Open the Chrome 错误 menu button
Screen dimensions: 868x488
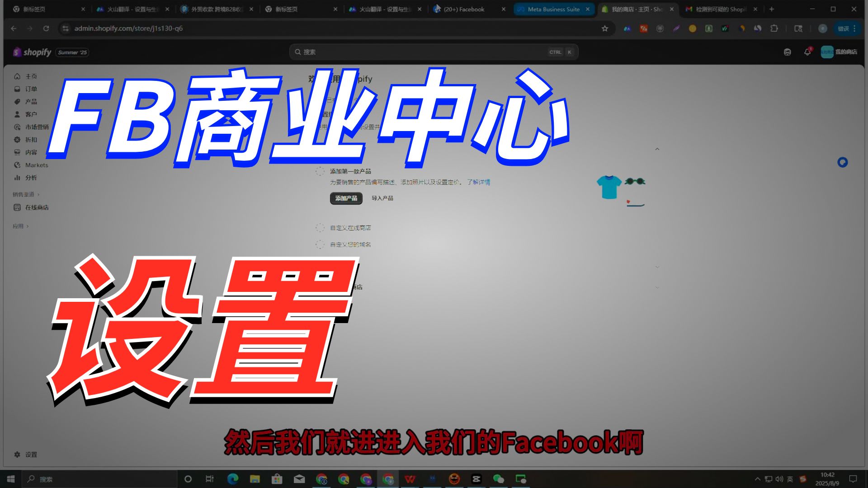click(846, 28)
